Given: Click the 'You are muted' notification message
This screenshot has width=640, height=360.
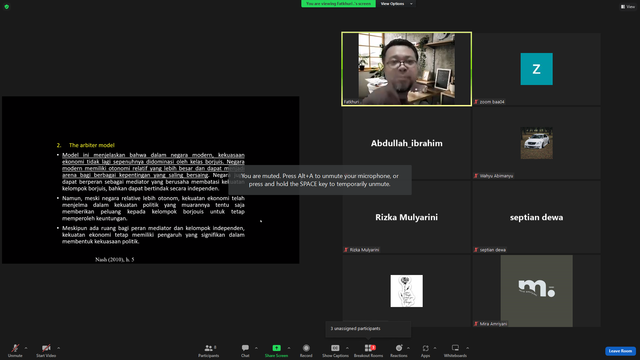Looking at the screenshot, I should (320, 180).
